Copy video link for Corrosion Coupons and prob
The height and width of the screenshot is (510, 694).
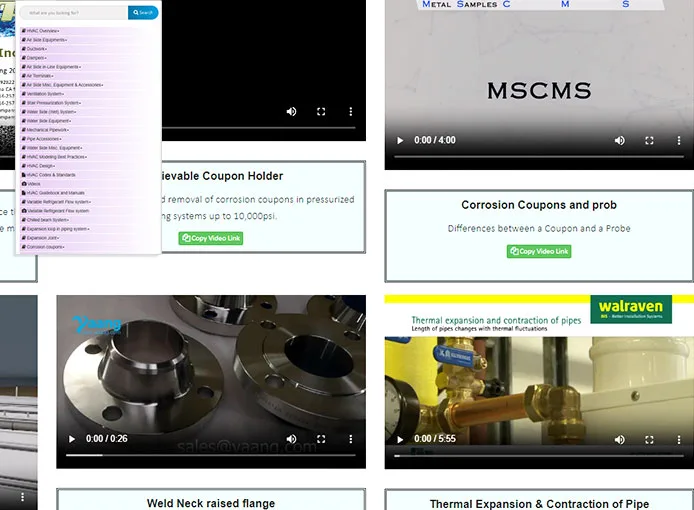pos(539,252)
